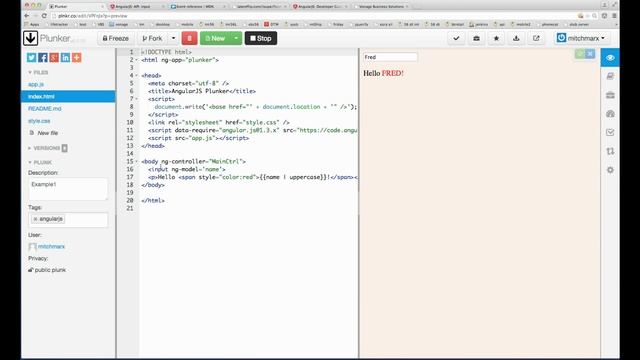This screenshot has width=640, height=360.
Task: Click the Plunker logo icon
Action: coord(31,38)
